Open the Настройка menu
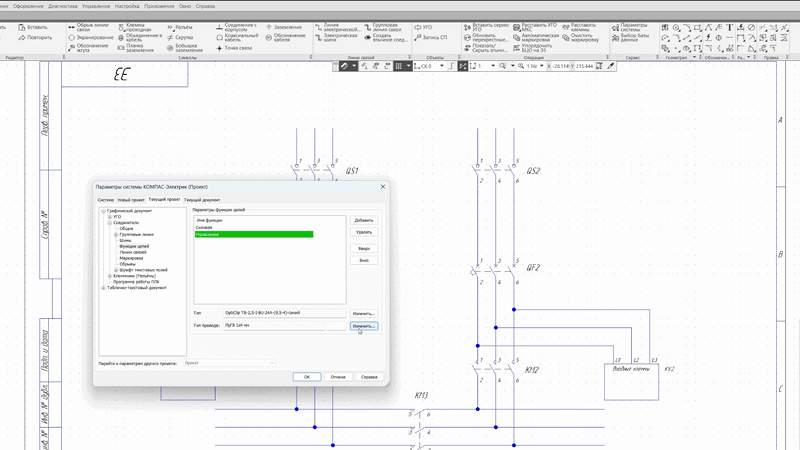 click(127, 6)
